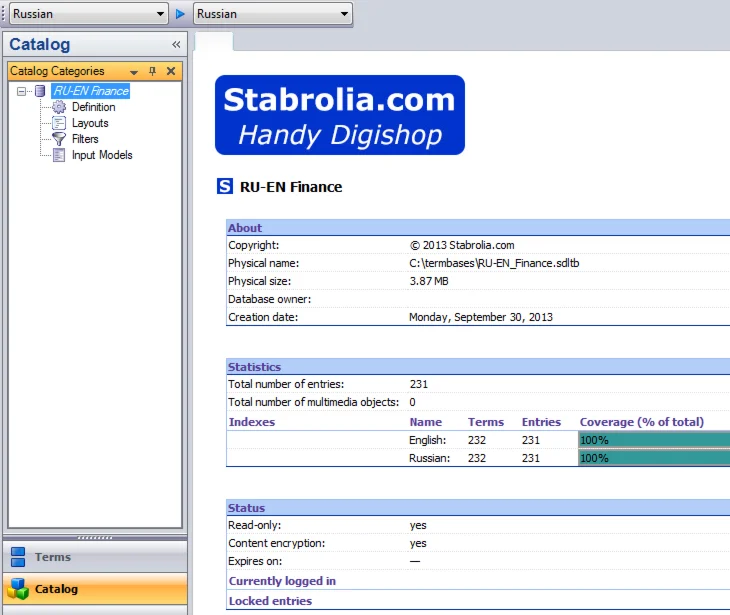Viewport: 730px width, 615px height.
Task: Click the Russian coverage progress bar
Action: coord(653,458)
